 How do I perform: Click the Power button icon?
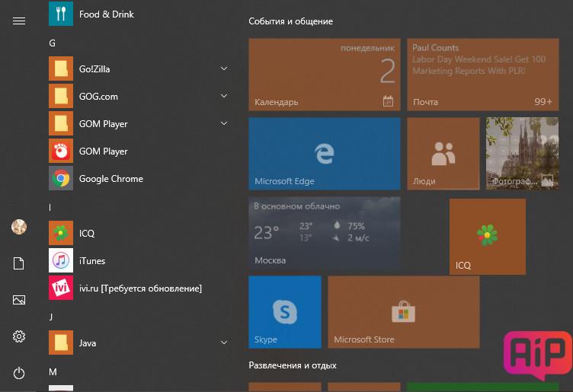(19, 373)
